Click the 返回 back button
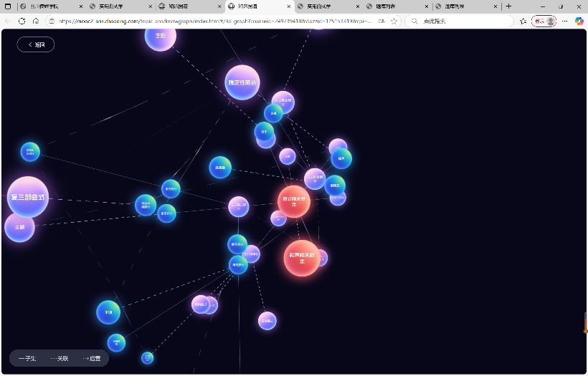588x376 pixels. pyautogui.click(x=36, y=44)
